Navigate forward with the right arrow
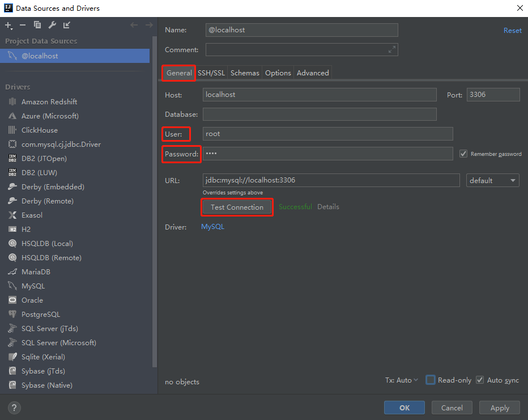This screenshot has width=528, height=420. click(x=149, y=25)
